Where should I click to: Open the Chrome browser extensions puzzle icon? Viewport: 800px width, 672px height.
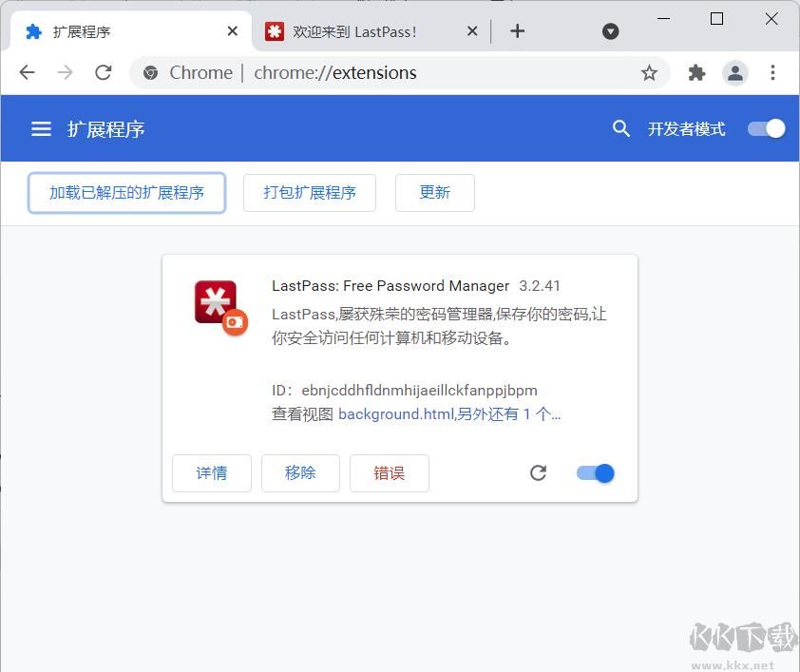point(696,72)
